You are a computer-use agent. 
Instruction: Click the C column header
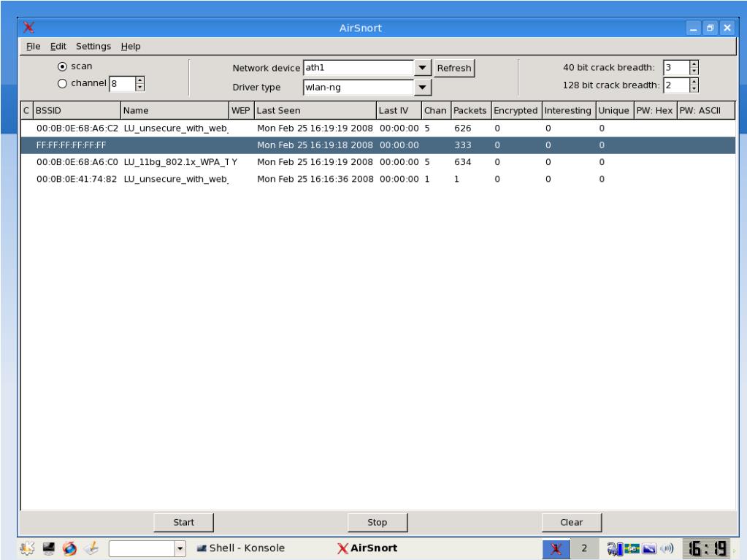[x=27, y=110]
